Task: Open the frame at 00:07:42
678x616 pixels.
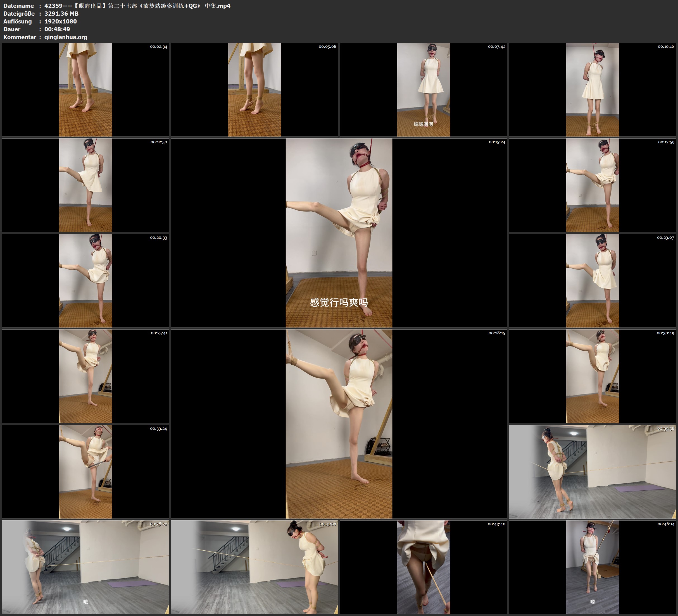Action: (x=423, y=89)
